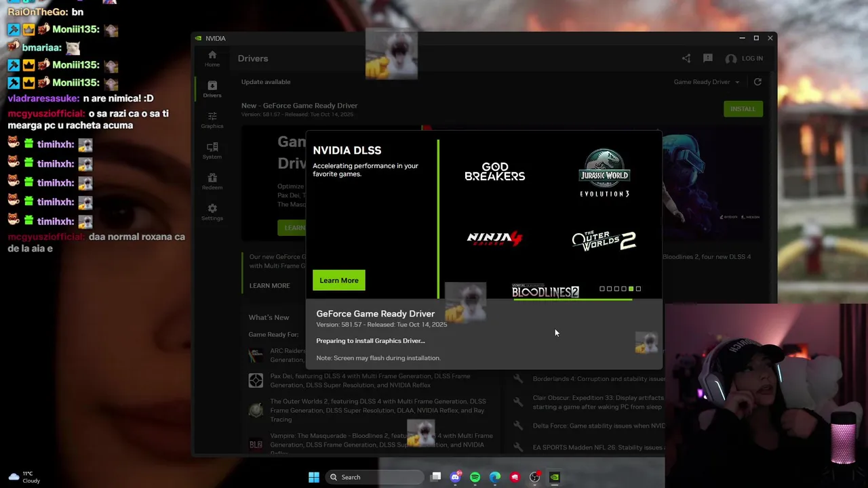Click the green INSTALL button
This screenshot has height=488, width=868.
click(x=743, y=108)
